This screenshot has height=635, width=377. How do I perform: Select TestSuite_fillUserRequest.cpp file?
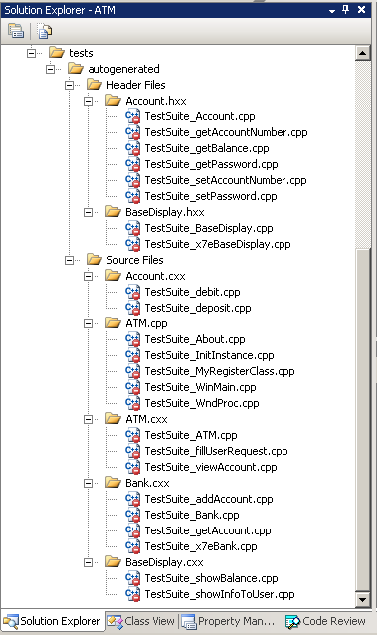(x=216, y=451)
